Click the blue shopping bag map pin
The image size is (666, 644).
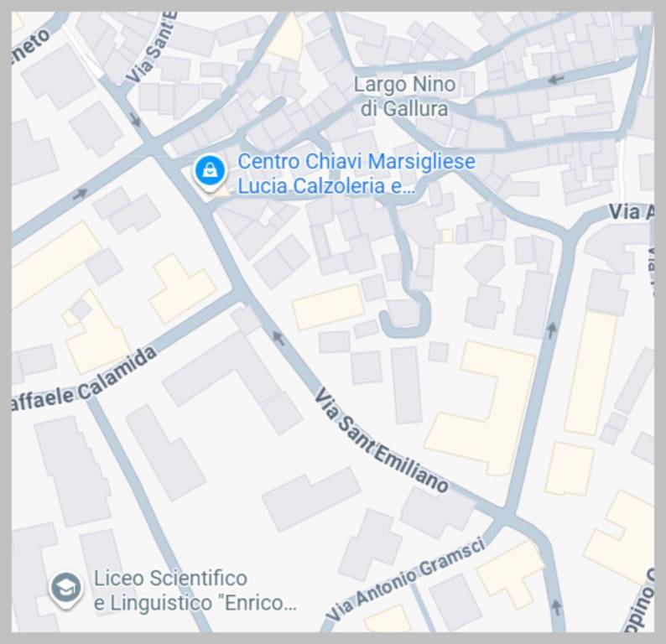(210, 173)
